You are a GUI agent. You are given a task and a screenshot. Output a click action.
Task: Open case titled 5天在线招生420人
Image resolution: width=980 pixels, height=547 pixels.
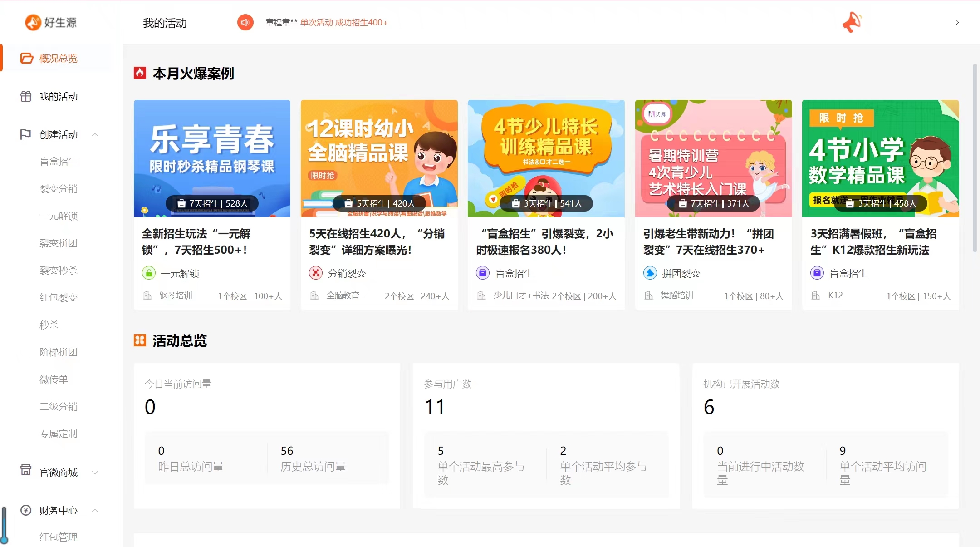(x=377, y=241)
